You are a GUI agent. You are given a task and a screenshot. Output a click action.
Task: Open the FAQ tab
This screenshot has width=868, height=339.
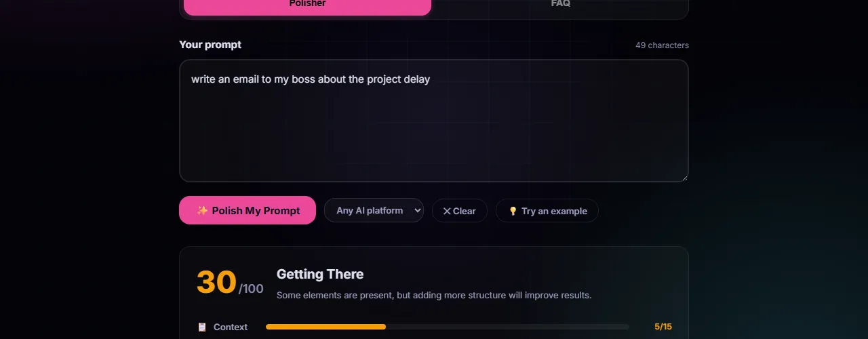[560, 4]
